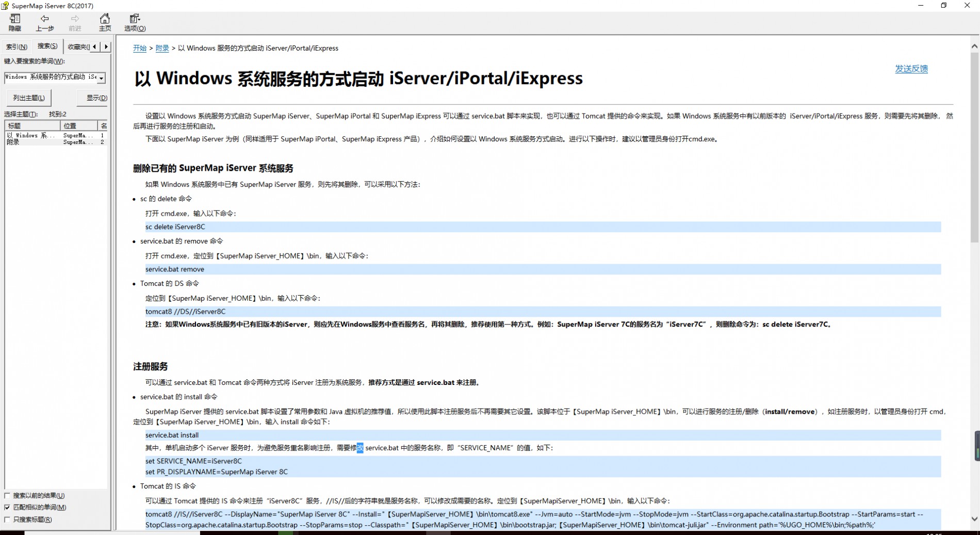Go back with the 上一步 toolbar icon
The image size is (980, 535).
(45, 23)
